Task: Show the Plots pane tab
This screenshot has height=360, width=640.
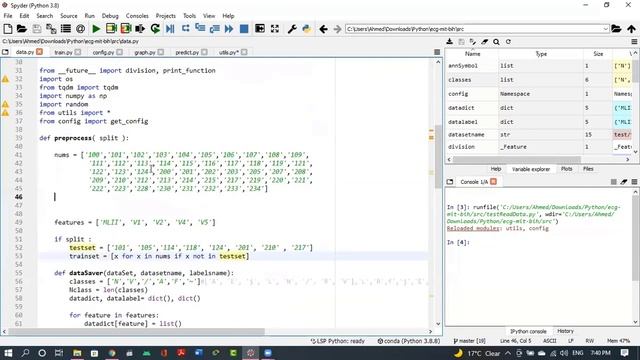Action: (x=567, y=169)
